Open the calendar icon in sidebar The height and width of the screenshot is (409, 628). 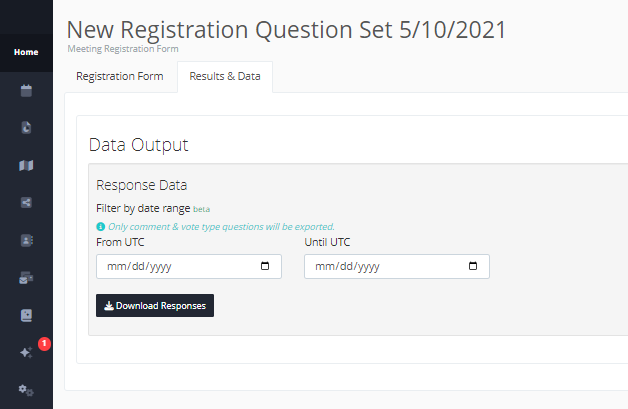[26, 91]
